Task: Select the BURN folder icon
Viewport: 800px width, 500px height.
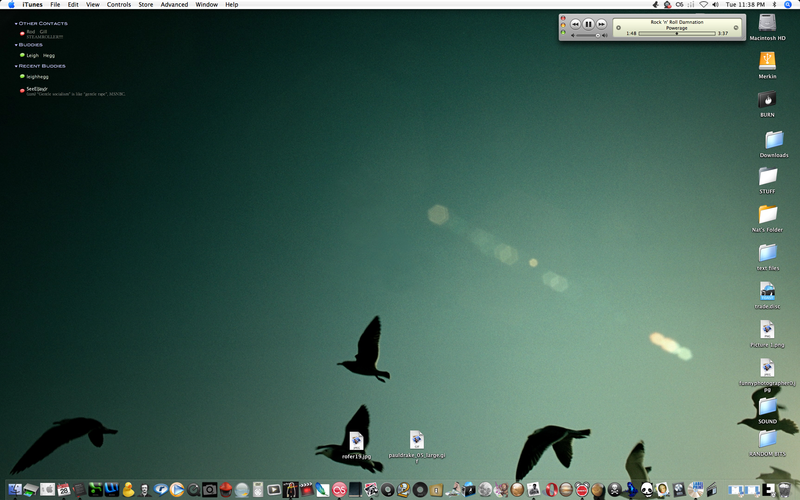Action: tap(767, 99)
